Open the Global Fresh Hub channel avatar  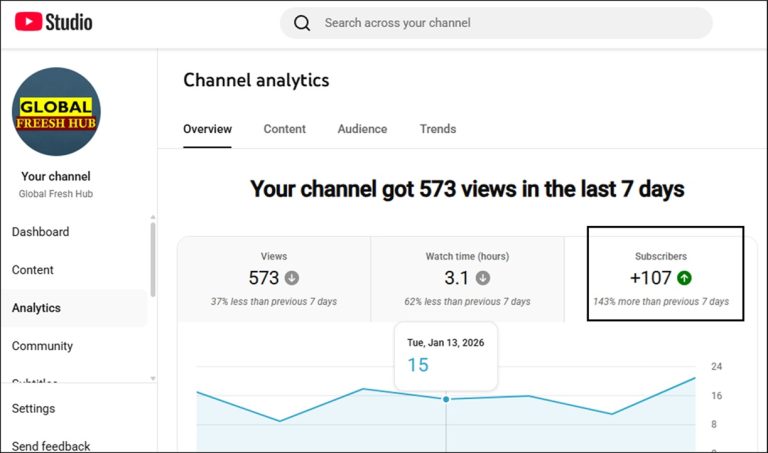[x=56, y=111]
